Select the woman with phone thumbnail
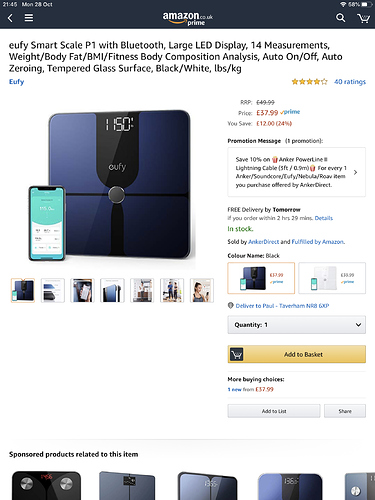Image resolution: width=375 pixels, height=500 pixels. click(x=202, y=290)
